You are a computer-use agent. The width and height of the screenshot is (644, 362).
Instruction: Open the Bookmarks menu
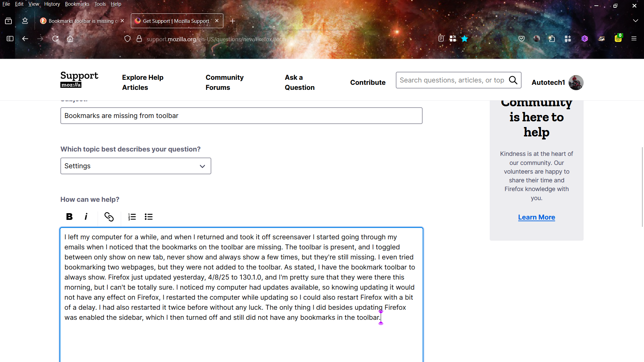tap(77, 4)
